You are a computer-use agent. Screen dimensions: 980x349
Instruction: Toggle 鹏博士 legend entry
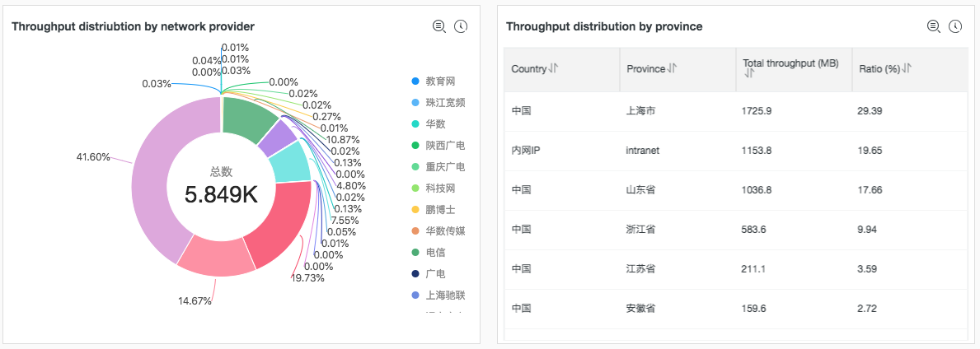tap(433, 210)
